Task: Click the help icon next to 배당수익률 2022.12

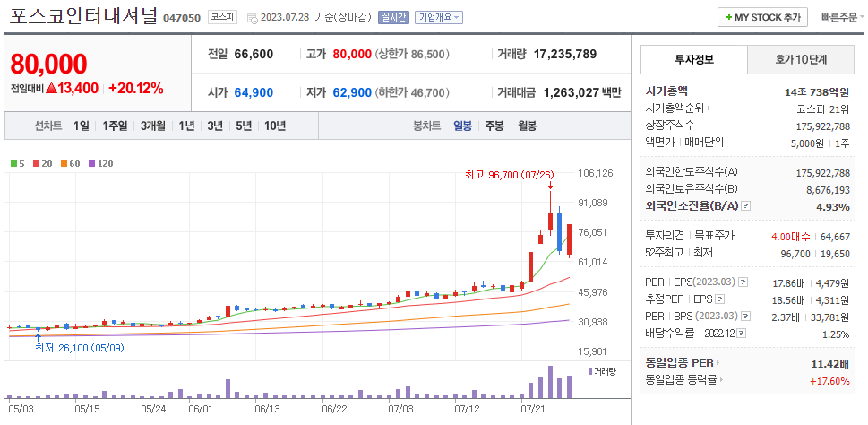Action: pos(742,334)
